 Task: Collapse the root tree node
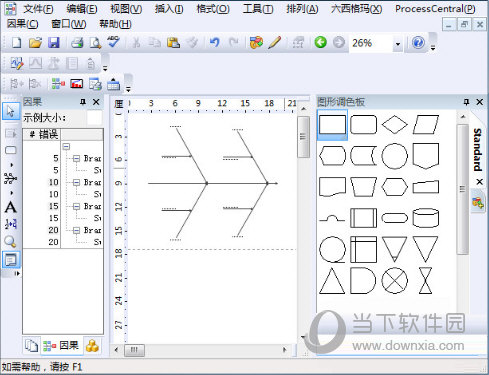pos(67,147)
